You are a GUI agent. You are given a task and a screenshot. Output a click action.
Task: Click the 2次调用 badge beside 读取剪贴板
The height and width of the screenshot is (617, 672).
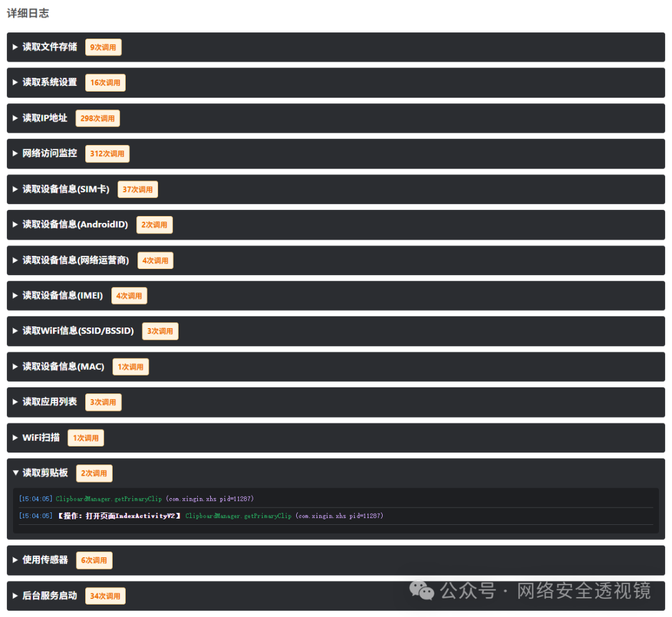(95, 473)
